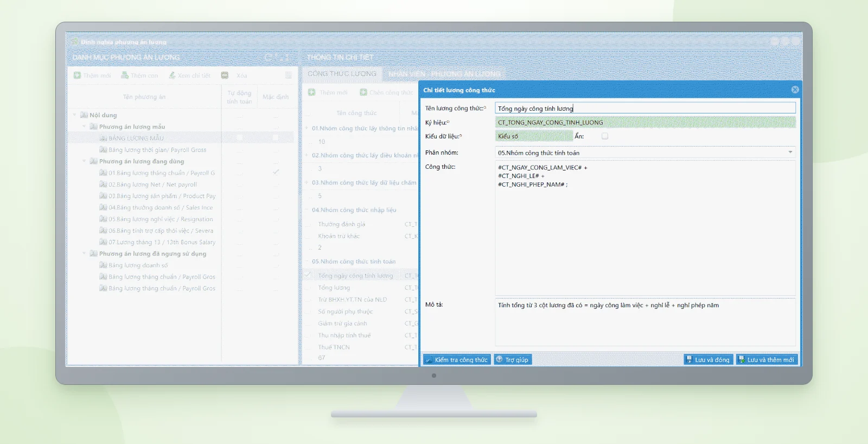Open Trợ giúp help button
Viewport: 868px width, 444px height.
(513, 359)
